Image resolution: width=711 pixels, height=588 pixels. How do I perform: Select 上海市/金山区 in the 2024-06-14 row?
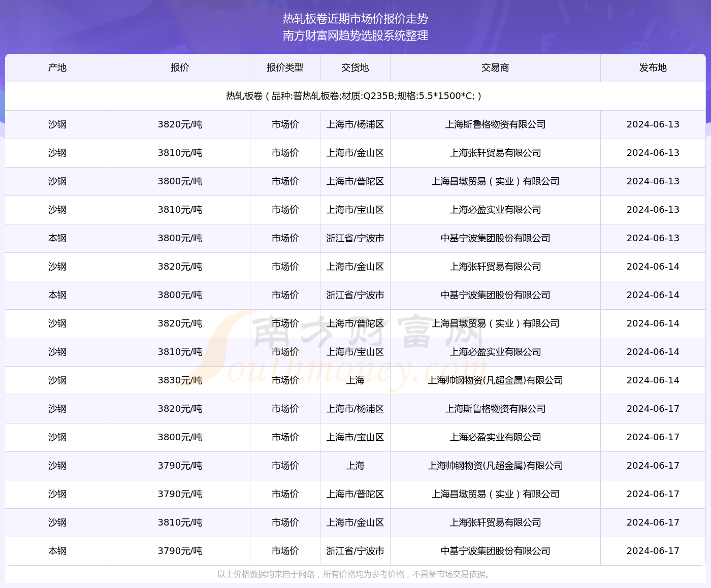click(x=355, y=267)
